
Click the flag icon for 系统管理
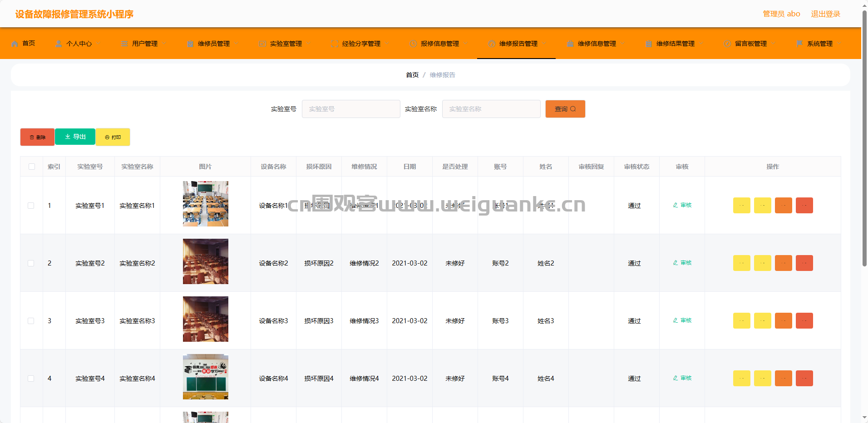tap(799, 44)
